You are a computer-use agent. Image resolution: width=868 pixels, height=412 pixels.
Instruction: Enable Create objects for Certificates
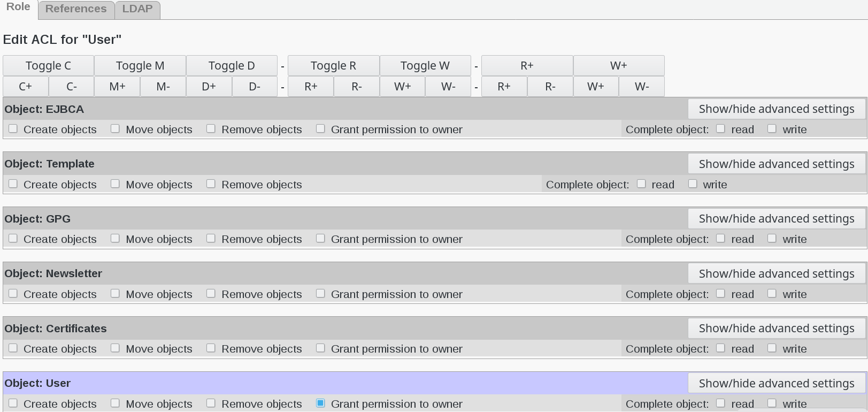coord(13,348)
